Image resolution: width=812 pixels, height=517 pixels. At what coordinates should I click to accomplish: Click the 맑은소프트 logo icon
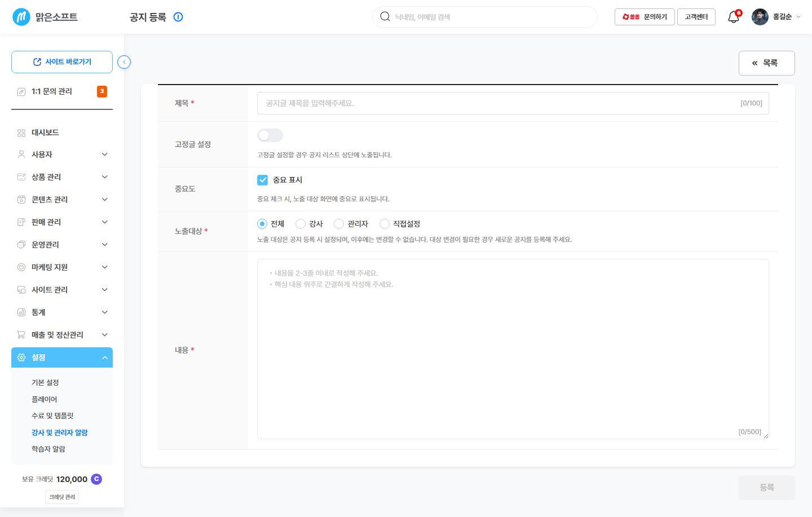(21, 17)
